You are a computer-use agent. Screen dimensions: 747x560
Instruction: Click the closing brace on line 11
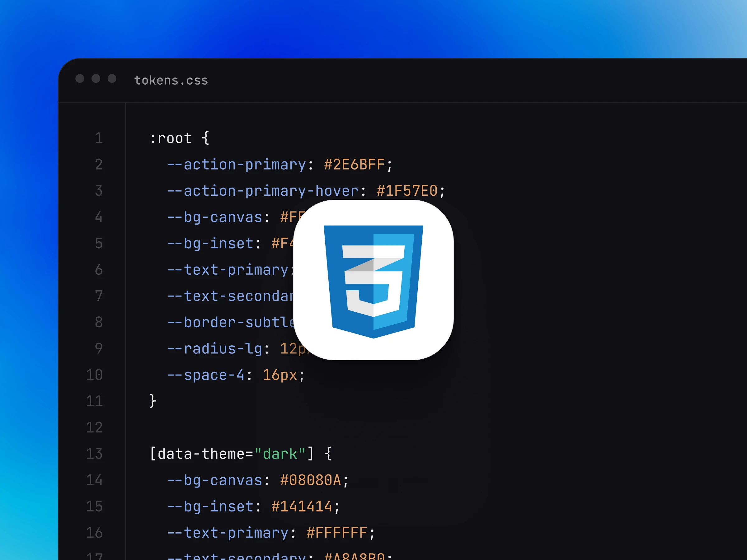coord(153,401)
